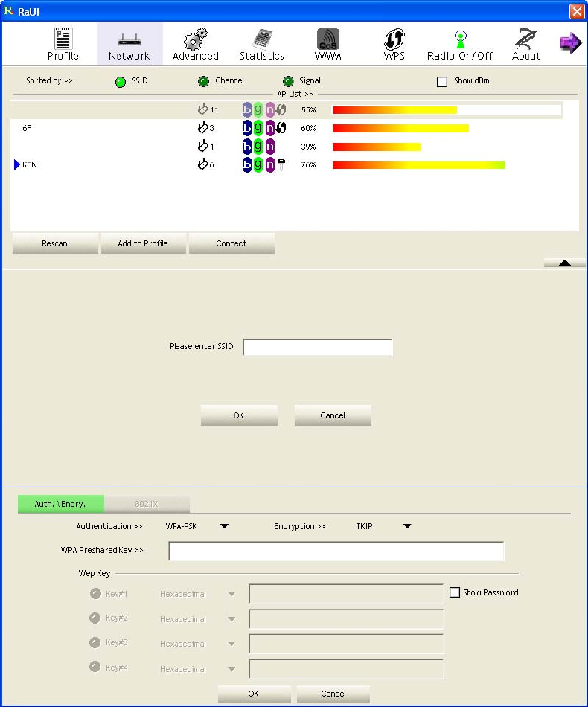
Task: Toggle Radio On/Off antenna icon
Action: click(460, 39)
